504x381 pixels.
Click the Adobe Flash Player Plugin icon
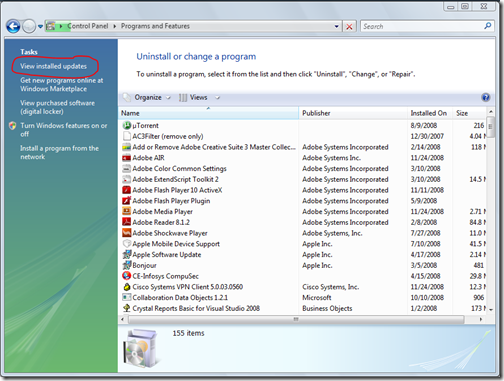pyautogui.click(x=127, y=201)
